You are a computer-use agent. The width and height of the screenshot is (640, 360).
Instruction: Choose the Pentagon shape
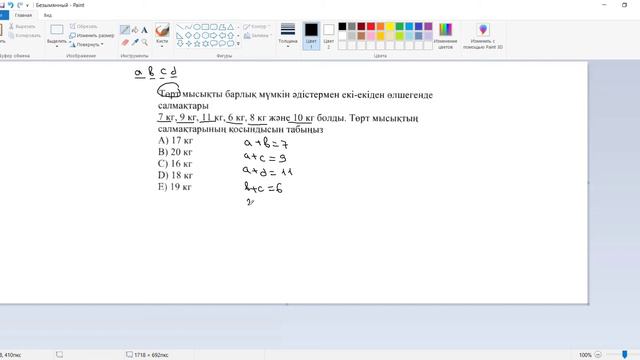[197, 36]
